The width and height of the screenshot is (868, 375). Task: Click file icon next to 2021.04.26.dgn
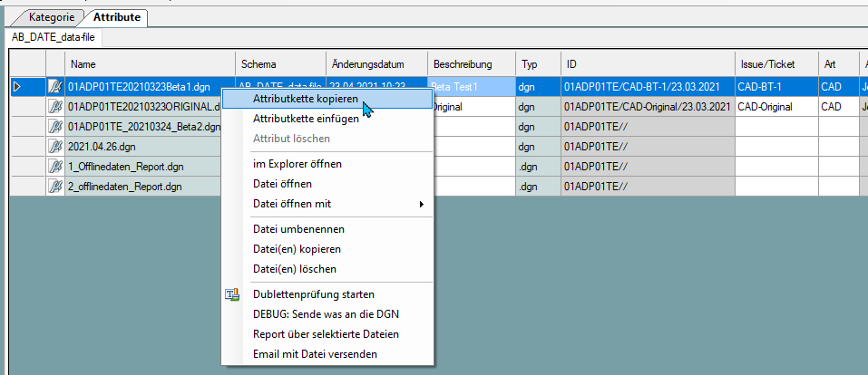[x=55, y=147]
